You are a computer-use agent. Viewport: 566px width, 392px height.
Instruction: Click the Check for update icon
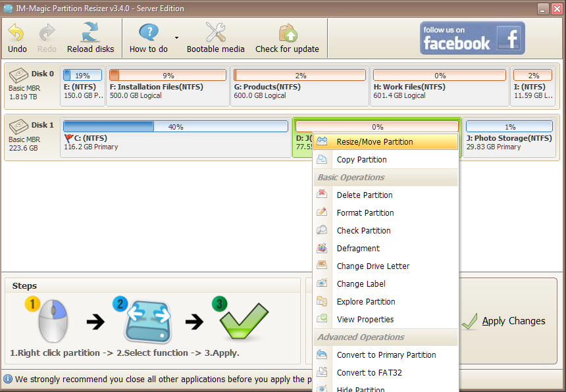pyautogui.click(x=287, y=33)
